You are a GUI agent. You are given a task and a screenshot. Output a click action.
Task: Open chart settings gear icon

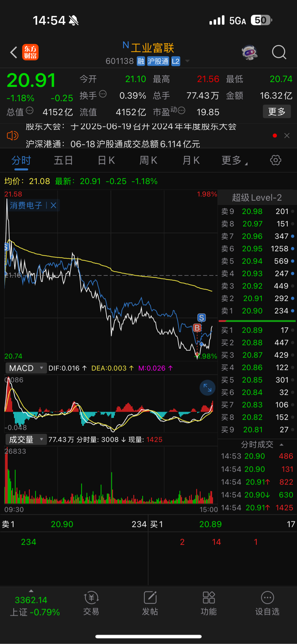pyautogui.click(x=276, y=160)
